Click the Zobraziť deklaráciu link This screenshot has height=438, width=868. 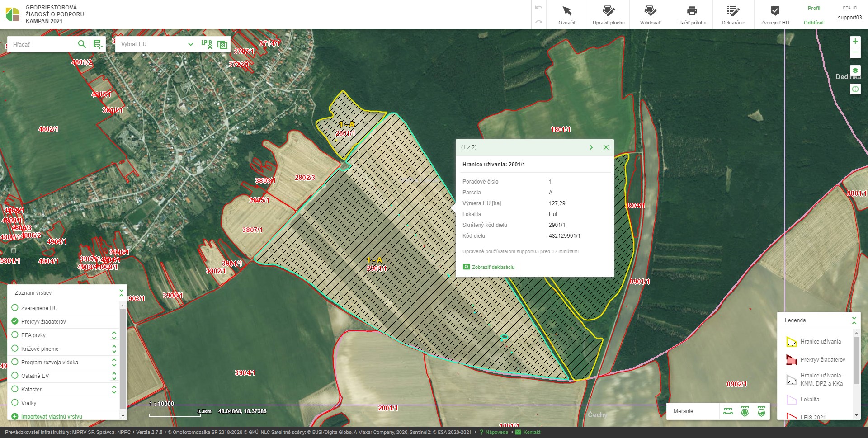pyautogui.click(x=493, y=267)
